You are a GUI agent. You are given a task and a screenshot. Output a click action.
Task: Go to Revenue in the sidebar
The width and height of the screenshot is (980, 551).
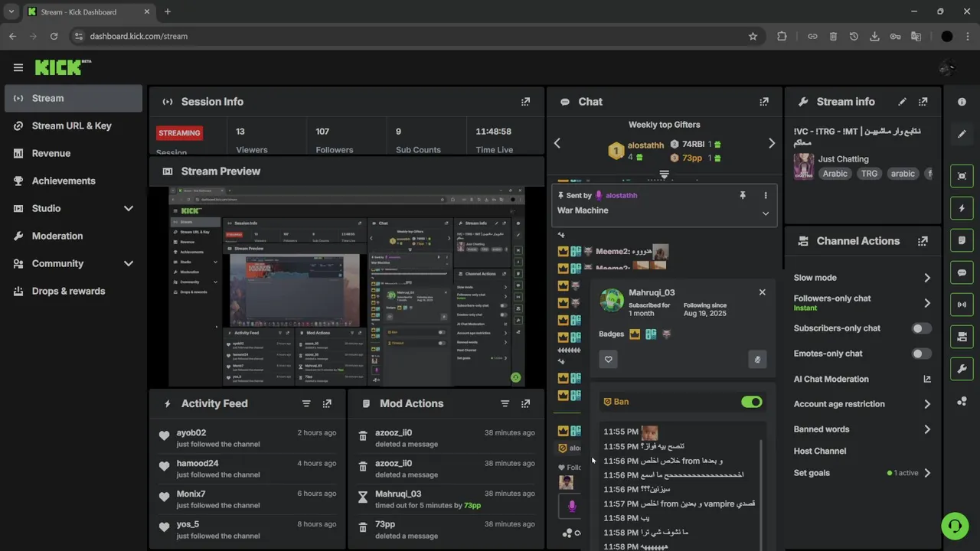pos(73,153)
